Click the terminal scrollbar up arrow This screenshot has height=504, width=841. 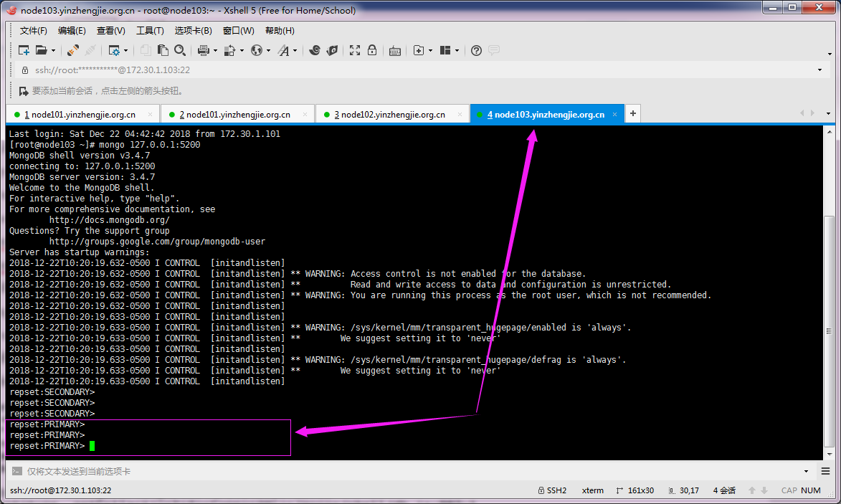click(x=830, y=130)
